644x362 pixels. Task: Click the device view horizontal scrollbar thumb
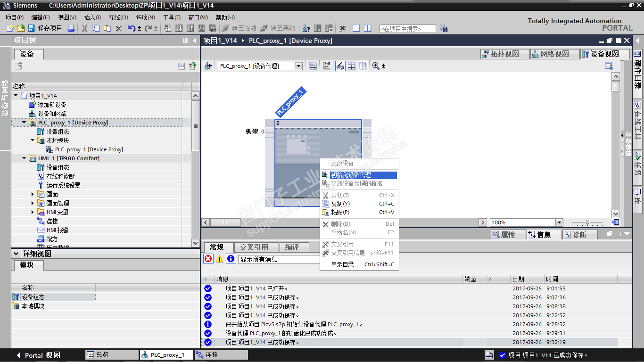(225, 222)
